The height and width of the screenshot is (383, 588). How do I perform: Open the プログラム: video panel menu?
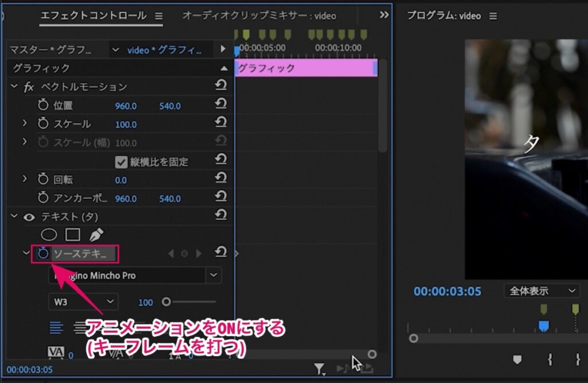coord(493,16)
